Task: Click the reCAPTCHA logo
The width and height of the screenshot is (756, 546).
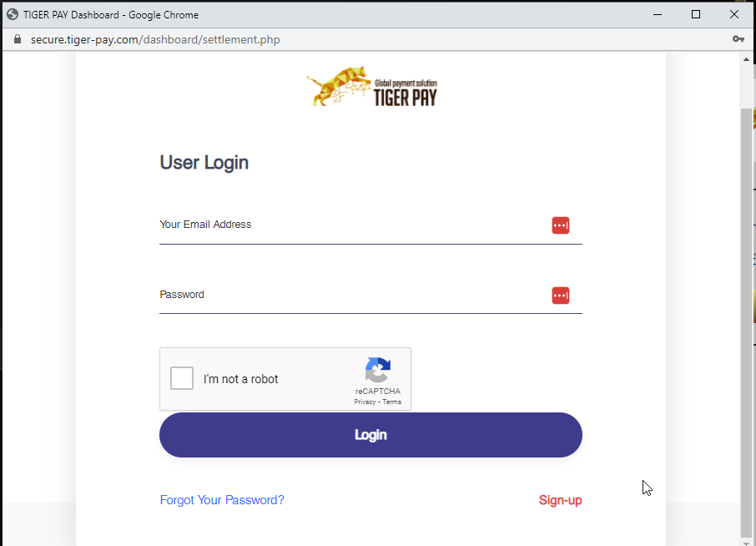Action: (x=377, y=370)
